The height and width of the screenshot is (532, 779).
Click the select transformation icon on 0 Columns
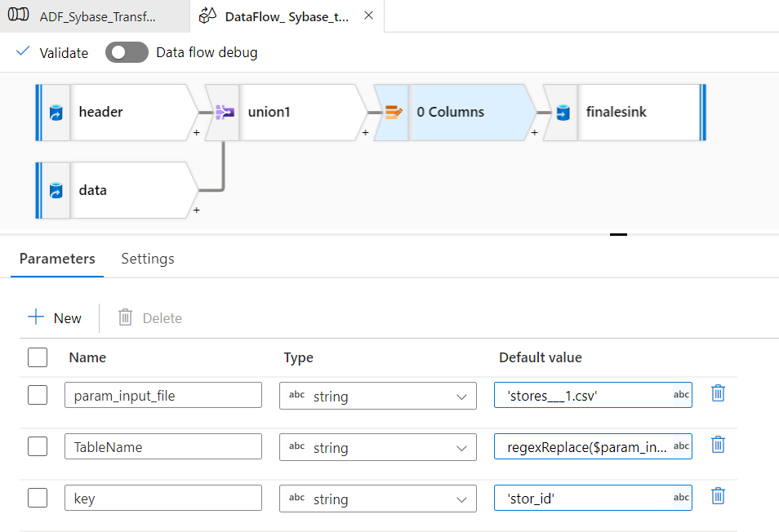coord(394,113)
